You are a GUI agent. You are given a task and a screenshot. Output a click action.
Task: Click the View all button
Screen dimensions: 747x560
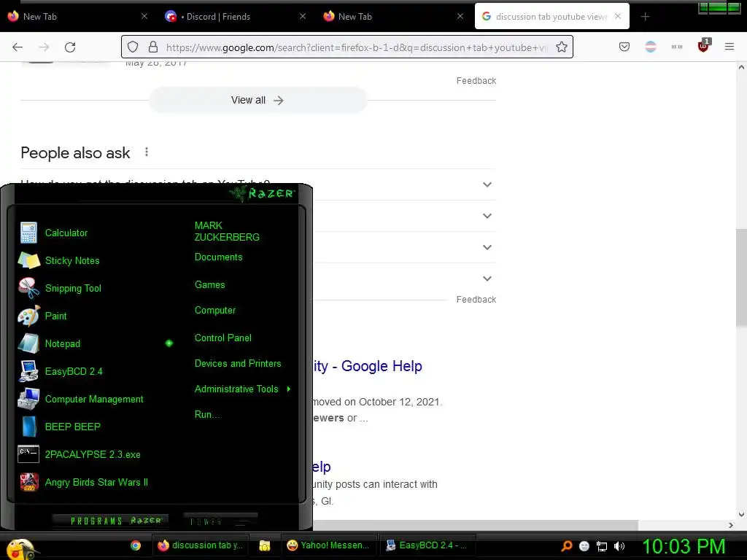[258, 100]
